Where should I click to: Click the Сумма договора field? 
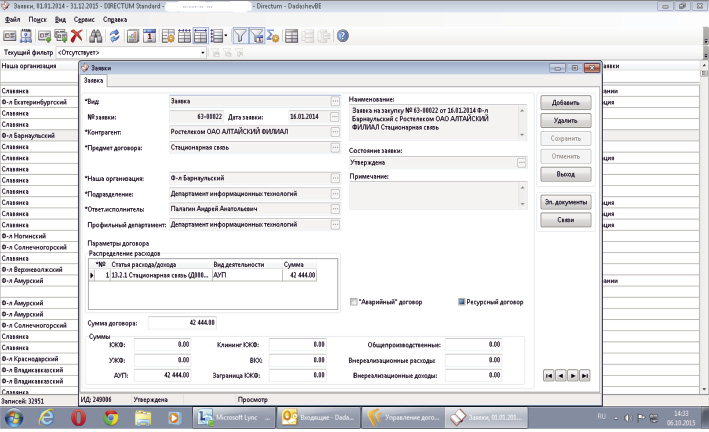tap(182, 323)
